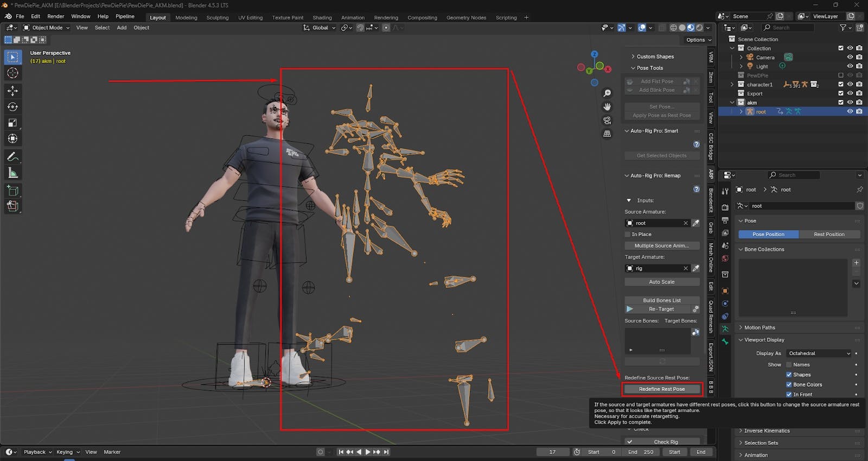Select the Cursor tool in toolbar
Screen dimensions: 868x461
pyautogui.click(x=13, y=73)
